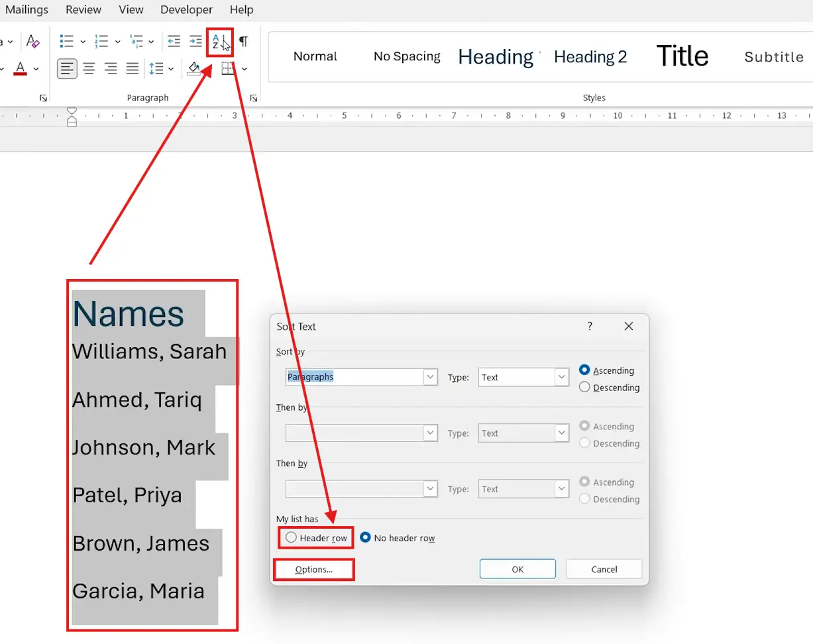Click Cancel in Sort Text dialog

604,569
